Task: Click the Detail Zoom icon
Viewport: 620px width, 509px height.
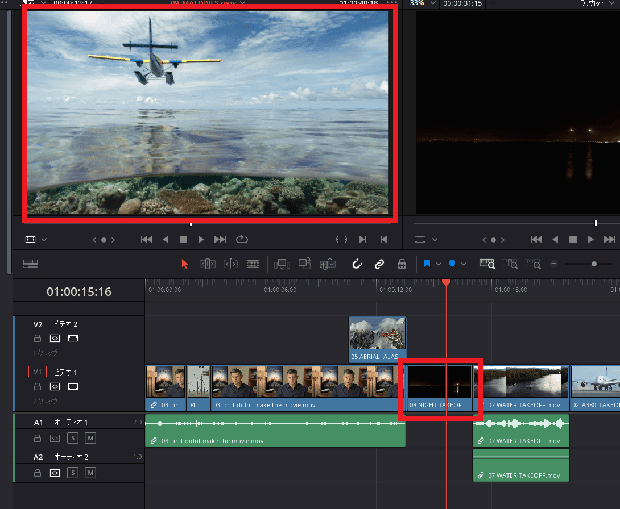Action: [x=510, y=264]
